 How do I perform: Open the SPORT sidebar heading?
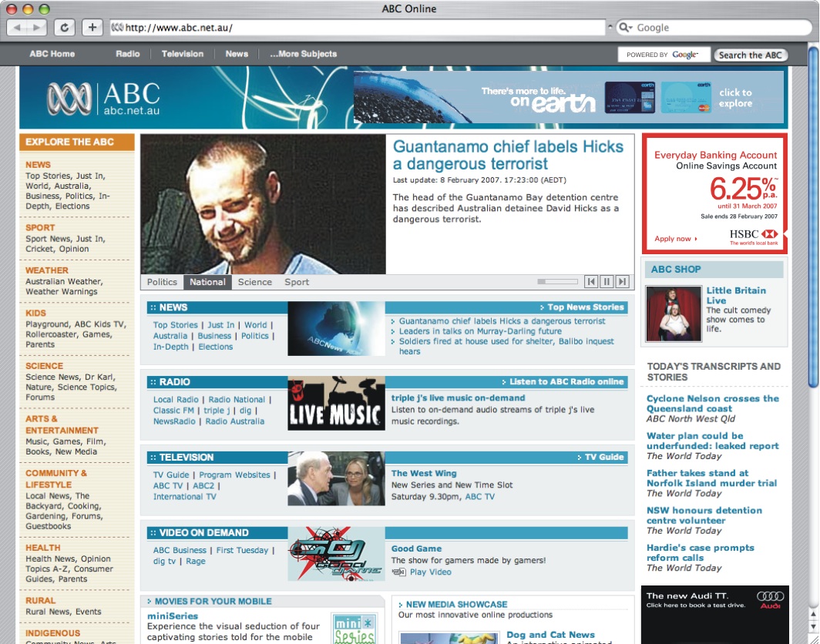point(40,228)
